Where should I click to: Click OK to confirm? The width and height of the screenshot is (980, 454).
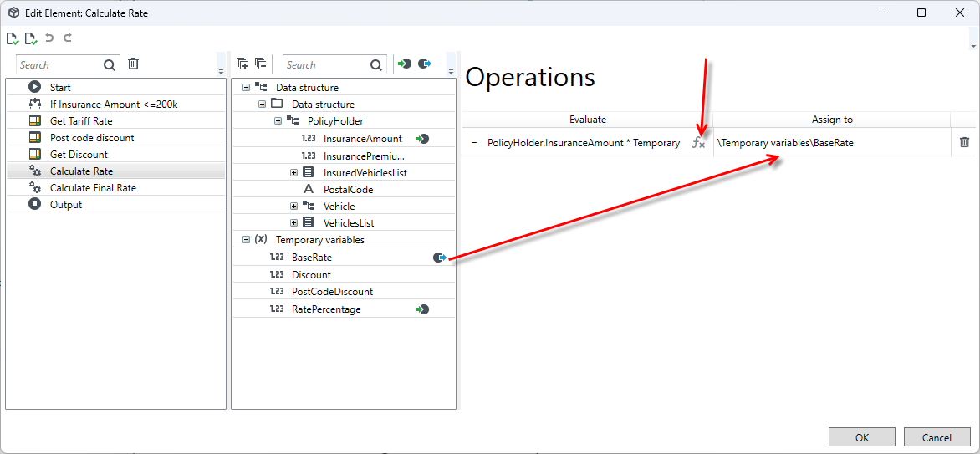[862, 438]
